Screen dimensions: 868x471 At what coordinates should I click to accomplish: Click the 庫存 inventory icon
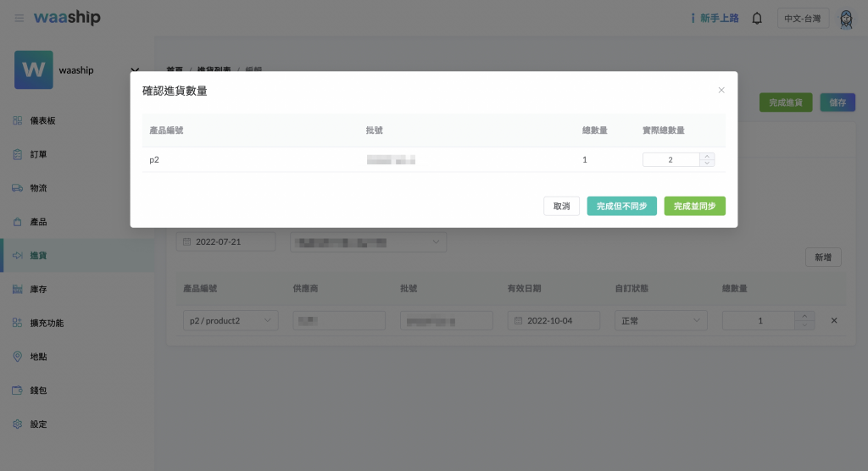pos(18,289)
